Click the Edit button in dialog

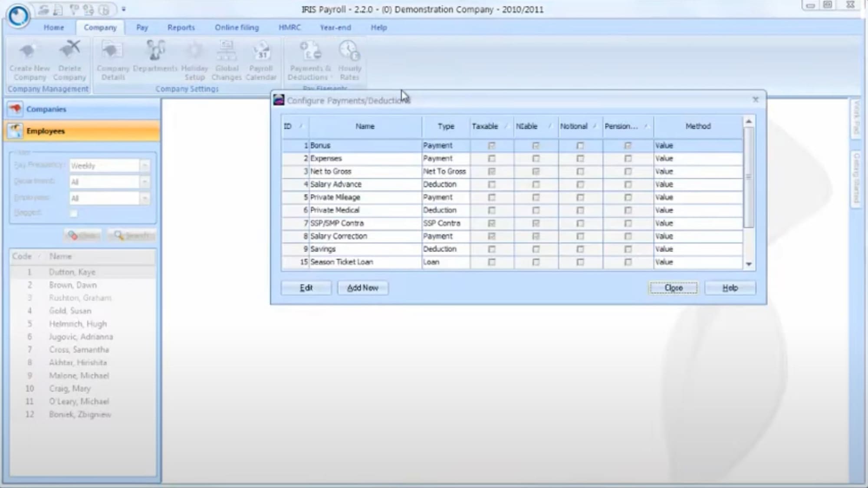click(306, 288)
